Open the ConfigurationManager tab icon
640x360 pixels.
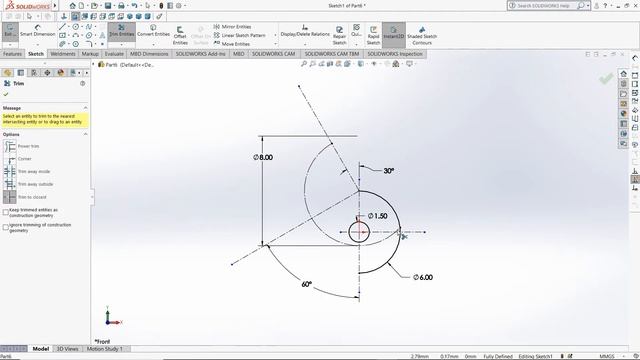34,73
